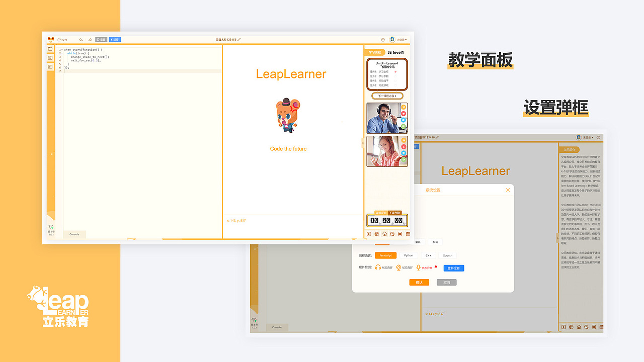Select the 课堂反馈 tab above the timer
The width and height of the screenshot is (644, 362).
pos(381,213)
